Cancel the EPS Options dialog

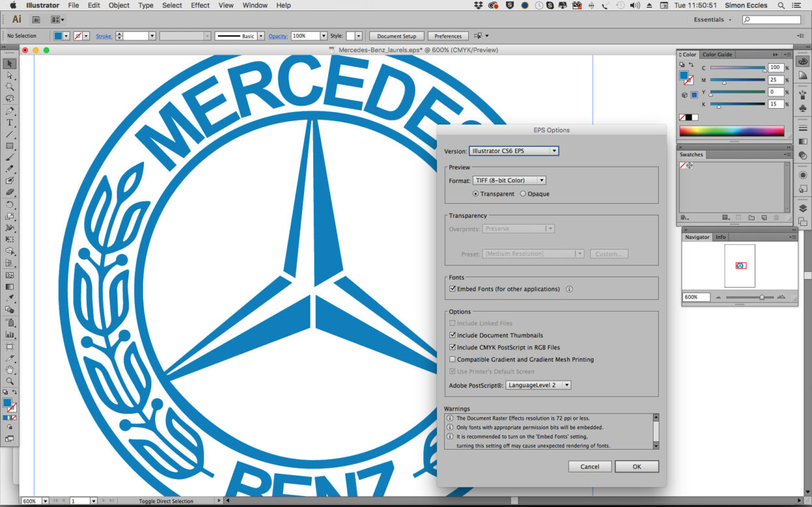[x=590, y=467]
